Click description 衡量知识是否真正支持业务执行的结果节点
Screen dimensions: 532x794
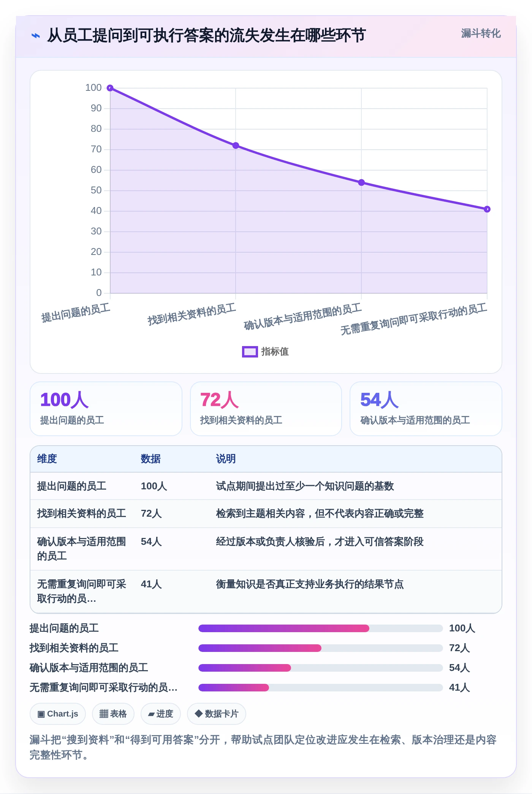pos(310,584)
